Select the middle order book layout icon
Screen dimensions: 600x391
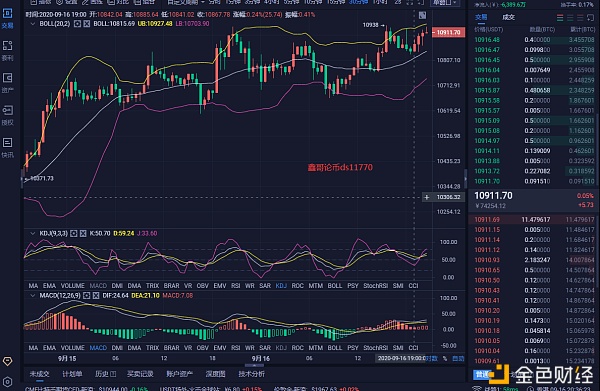[570, 18]
